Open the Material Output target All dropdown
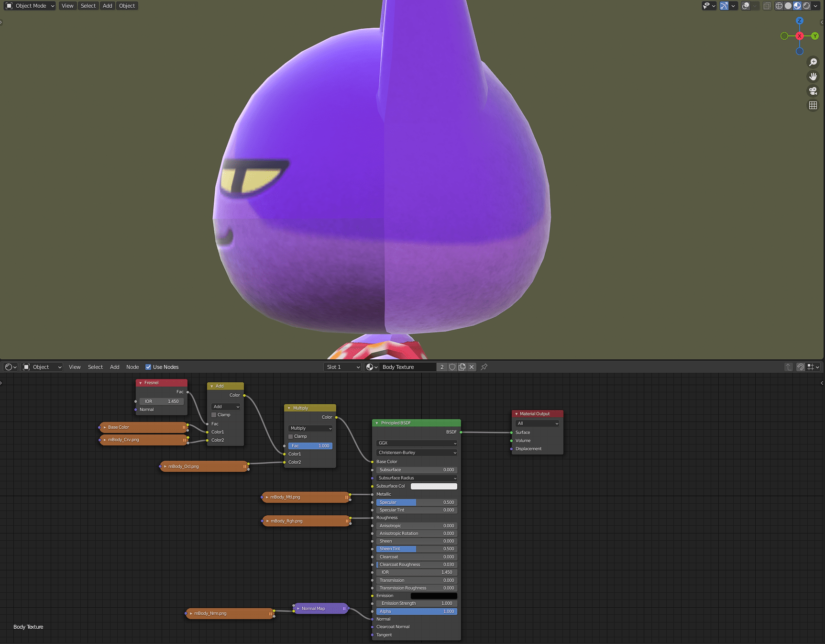This screenshot has width=825, height=644. pos(538,423)
